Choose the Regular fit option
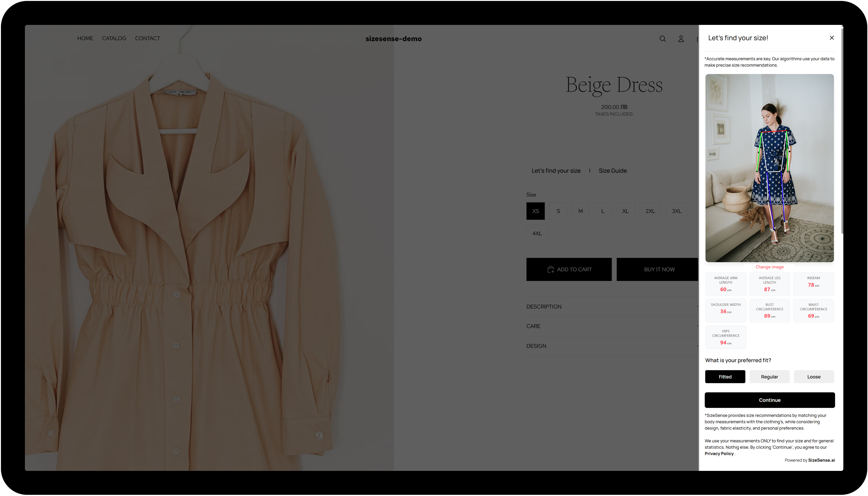Image resolution: width=868 pixels, height=496 pixels. (769, 377)
